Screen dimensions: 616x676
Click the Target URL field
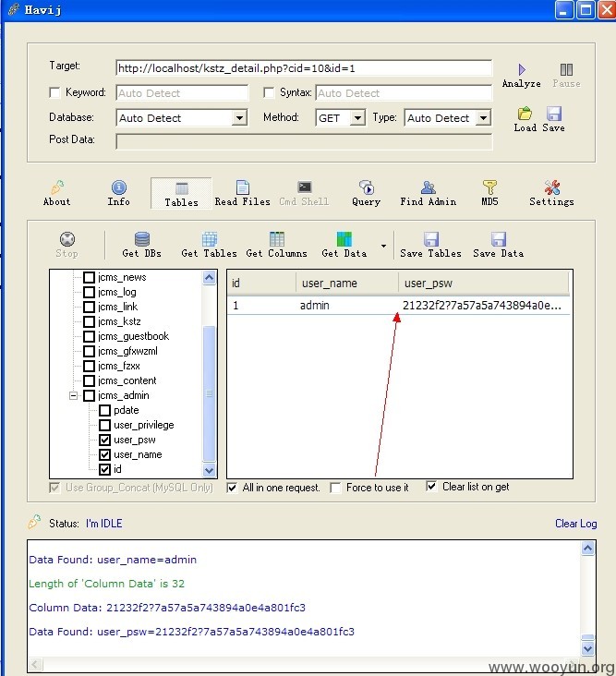point(304,68)
